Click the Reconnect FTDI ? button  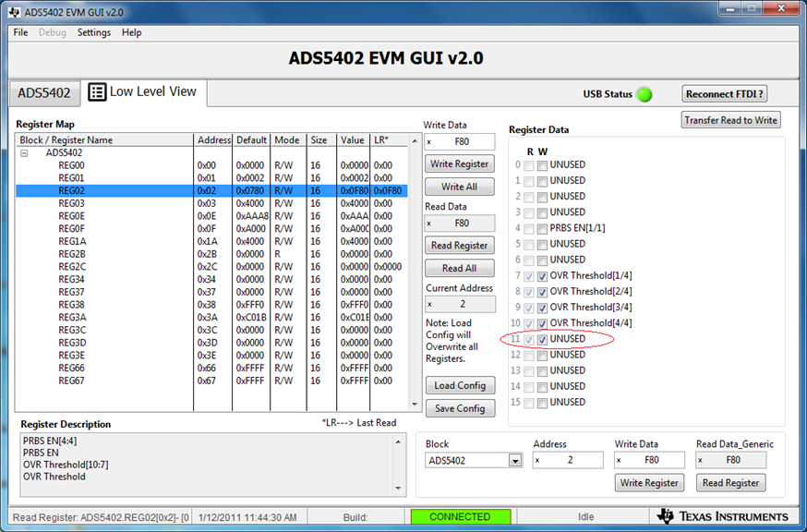click(x=724, y=94)
